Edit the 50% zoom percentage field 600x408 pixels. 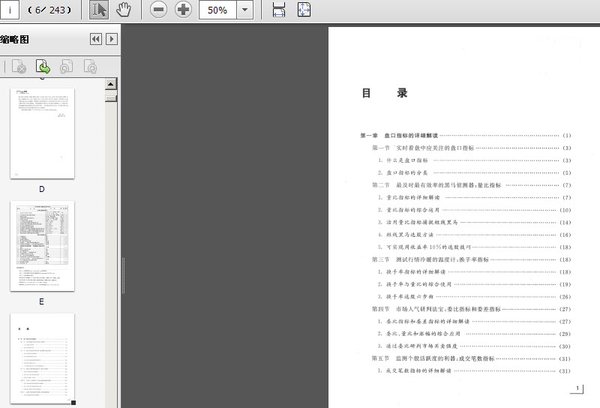click(x=217, y=10)
